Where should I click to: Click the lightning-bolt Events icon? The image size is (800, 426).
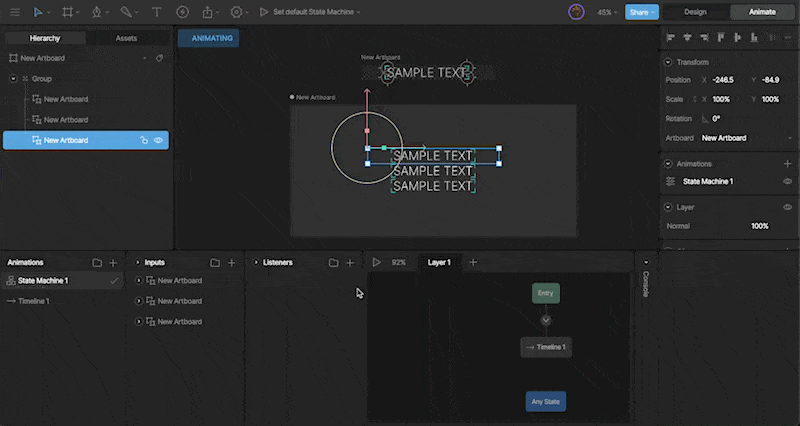point(182,12)
